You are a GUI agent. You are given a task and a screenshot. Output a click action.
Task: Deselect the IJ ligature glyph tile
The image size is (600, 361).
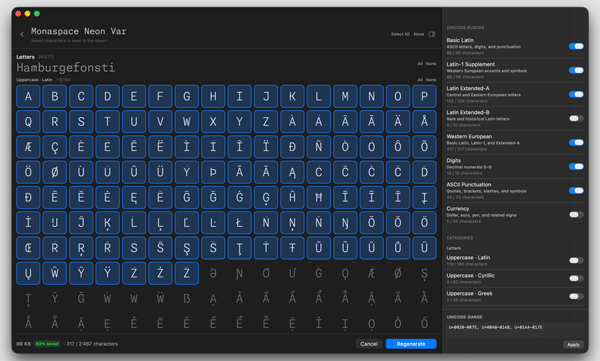click(x=55, y=222)
